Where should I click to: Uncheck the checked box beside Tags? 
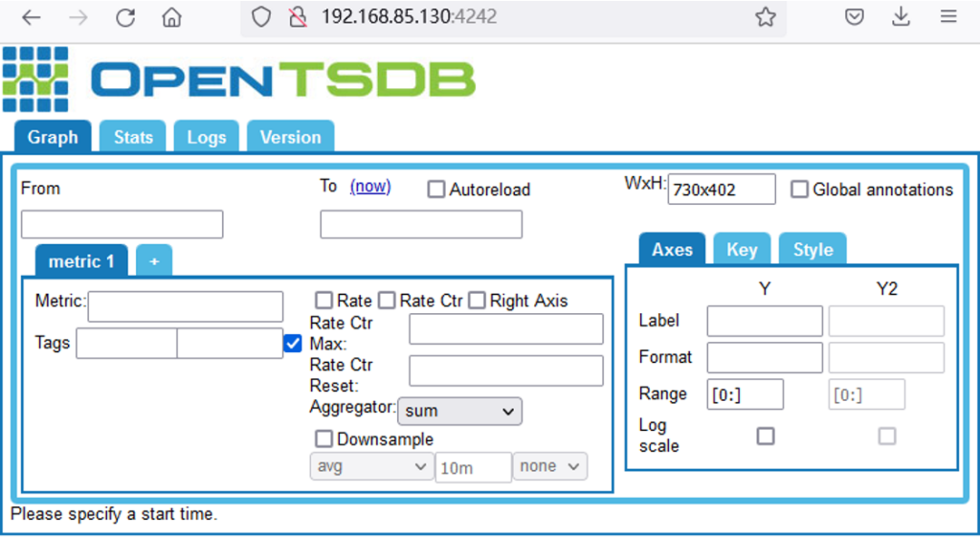click(293, 343)
